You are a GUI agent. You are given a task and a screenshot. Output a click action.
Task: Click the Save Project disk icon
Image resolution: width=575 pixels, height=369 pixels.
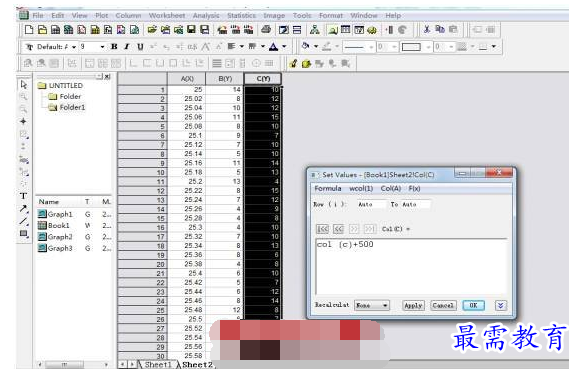point(191,30)
